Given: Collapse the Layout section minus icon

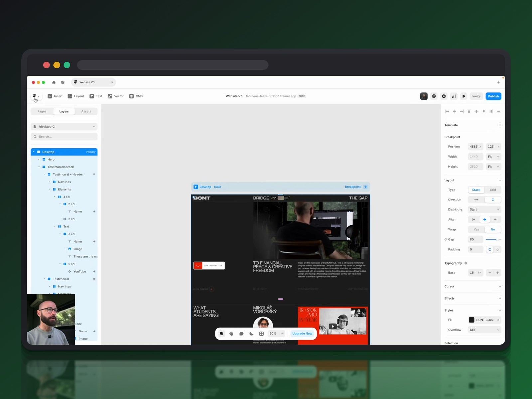Looking at the screenshot, I should (x=500, y=180).
